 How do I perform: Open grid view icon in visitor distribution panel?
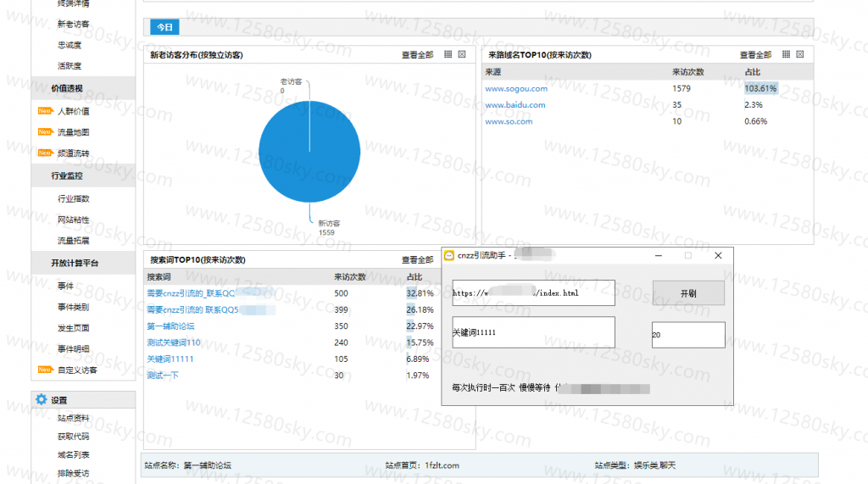[448, 54]
